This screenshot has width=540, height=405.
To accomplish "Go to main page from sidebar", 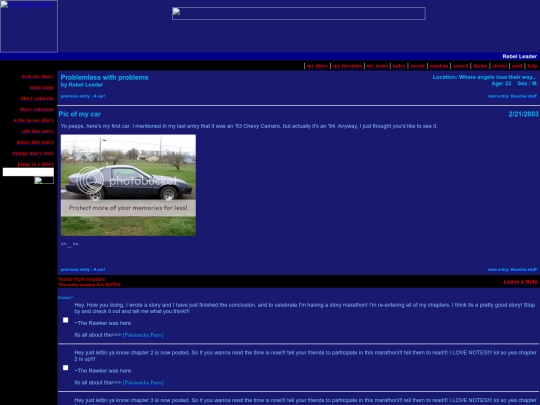I will pos(42,87).
